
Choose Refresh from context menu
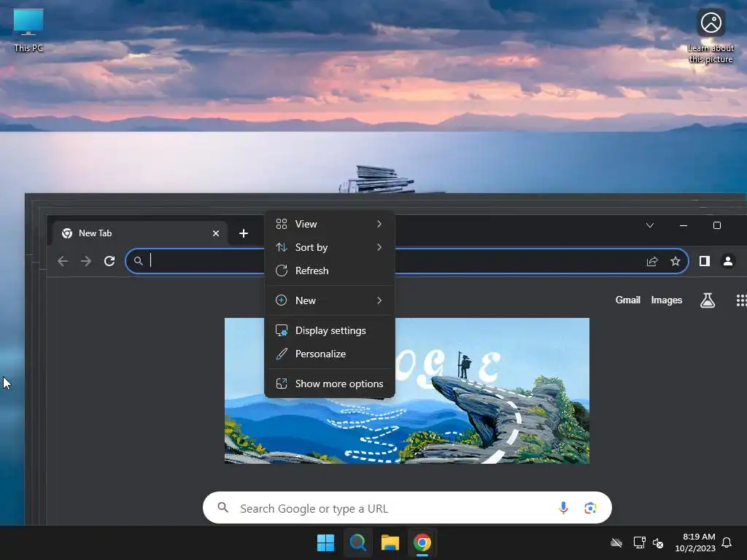coord(330,271)
